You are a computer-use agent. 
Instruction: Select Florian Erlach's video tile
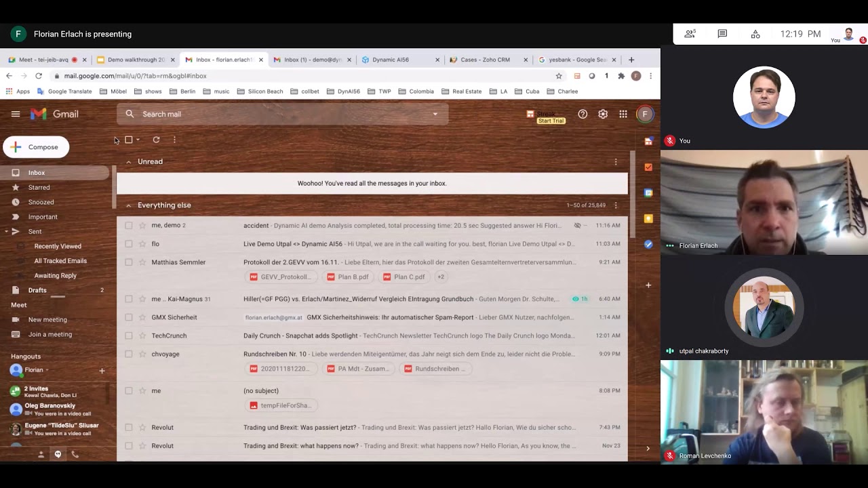[x=764, y=202]
